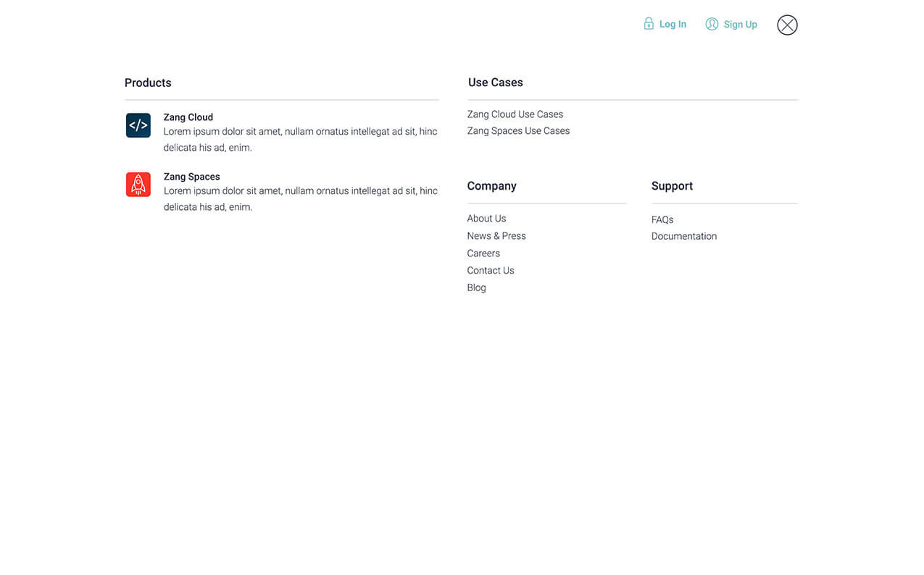
Task: Browse Careers opportunities
Action: pyautogui.click(x=483, y=253)
